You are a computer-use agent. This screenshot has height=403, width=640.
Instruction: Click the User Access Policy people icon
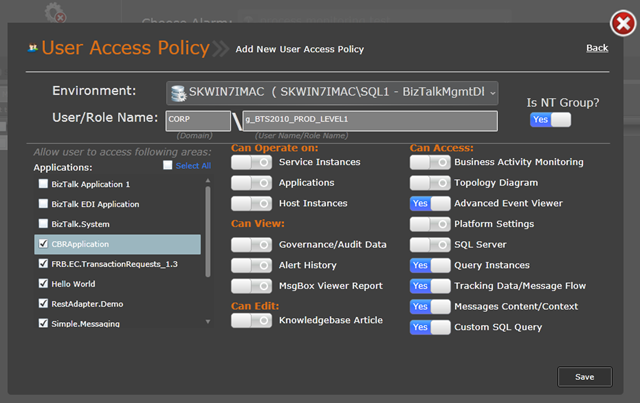[x=33, y=48]
